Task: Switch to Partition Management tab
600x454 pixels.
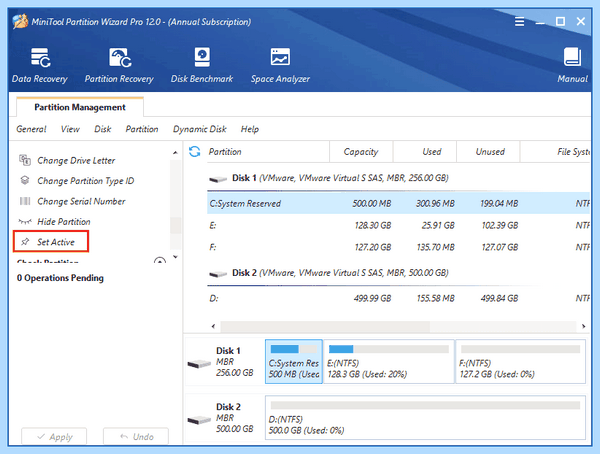Action: pos(80,107)
